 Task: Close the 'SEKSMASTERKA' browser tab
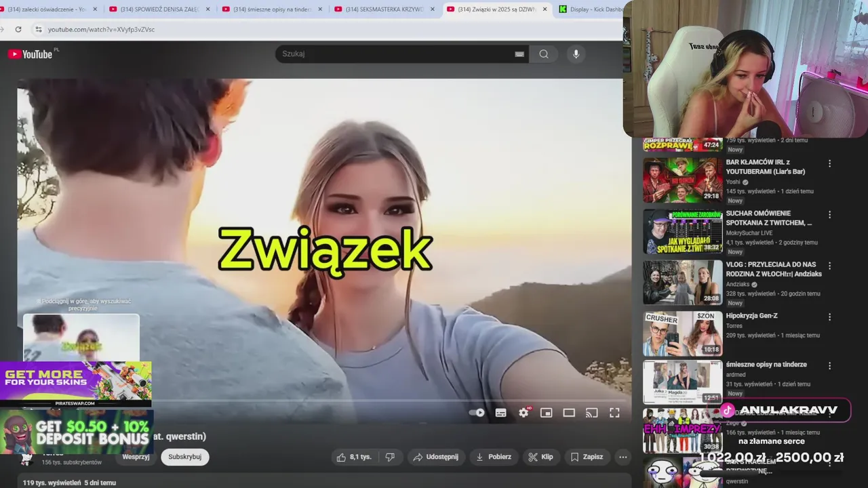pos(433,9)
